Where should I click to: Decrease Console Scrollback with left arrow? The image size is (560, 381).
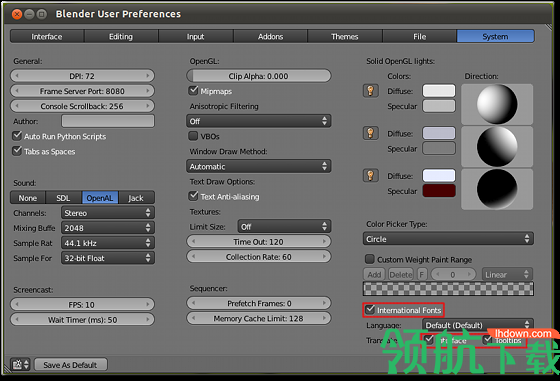coord(17,106)
